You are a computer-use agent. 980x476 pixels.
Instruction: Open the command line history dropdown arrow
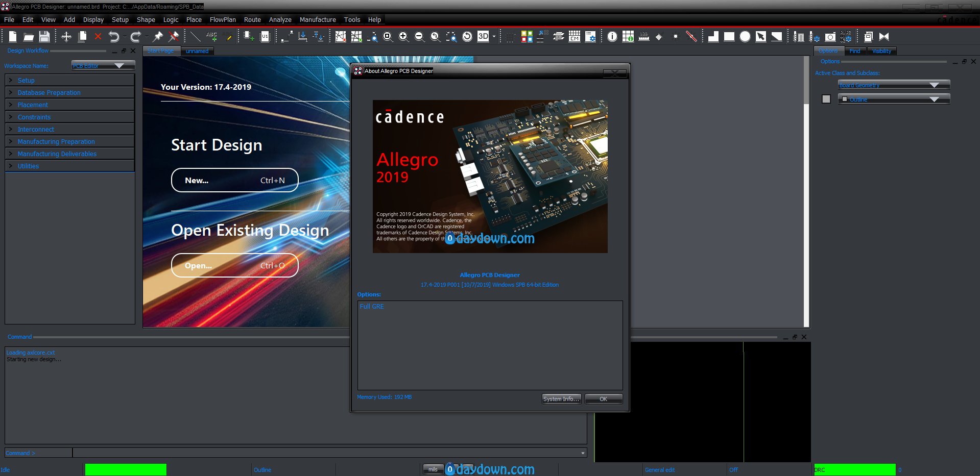pos(583,453)
